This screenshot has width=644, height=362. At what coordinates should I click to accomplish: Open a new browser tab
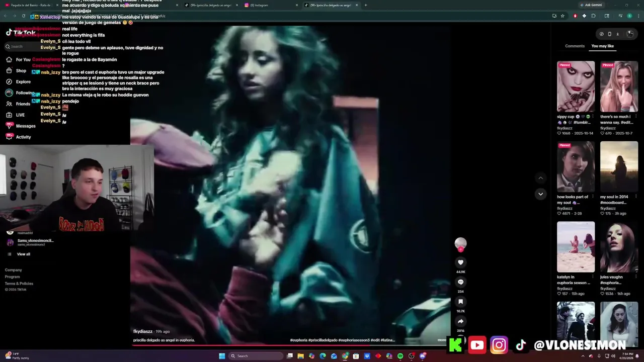click(365, 5)
